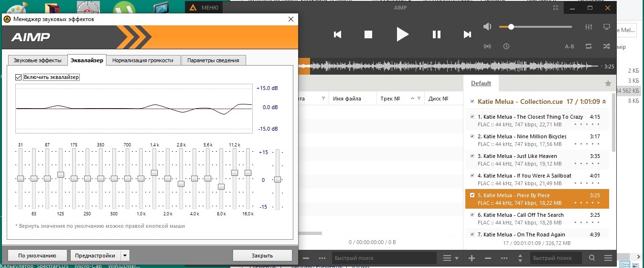Click the library three-dots icon
The image size is (644, 268).
pos(322,258)
